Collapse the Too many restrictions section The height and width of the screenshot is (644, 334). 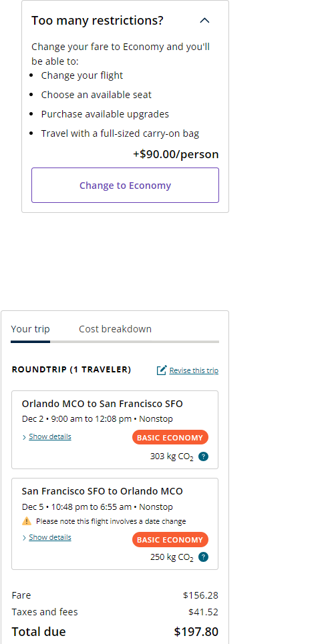[x=204, y=21]
